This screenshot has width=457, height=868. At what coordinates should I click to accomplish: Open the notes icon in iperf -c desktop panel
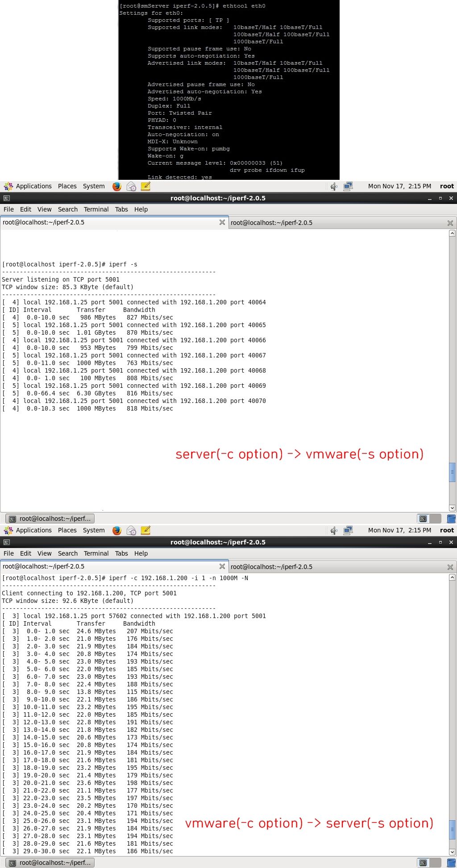[x=145, y=531]
